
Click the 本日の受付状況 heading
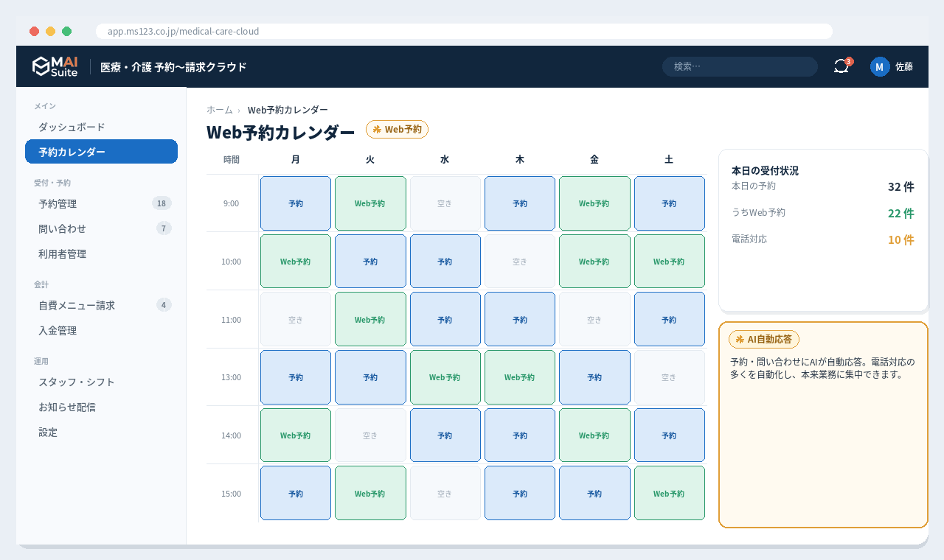[765, 171]
